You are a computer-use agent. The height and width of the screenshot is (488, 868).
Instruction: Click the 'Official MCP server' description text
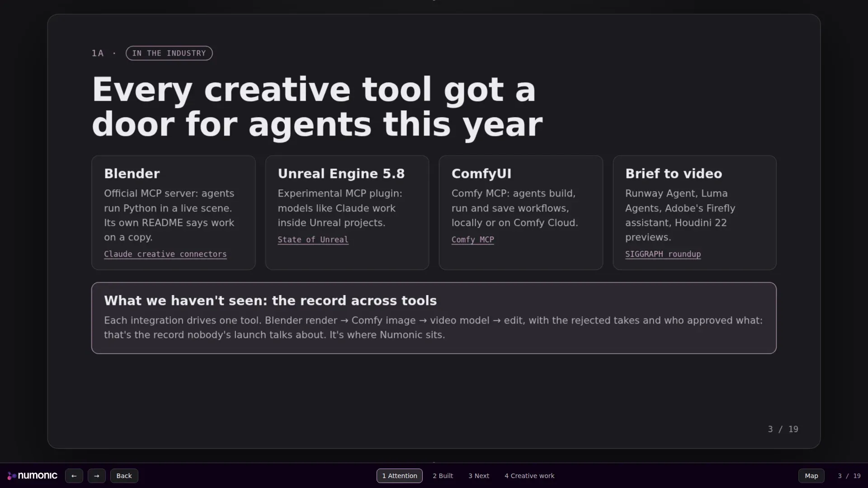(169, 215)
